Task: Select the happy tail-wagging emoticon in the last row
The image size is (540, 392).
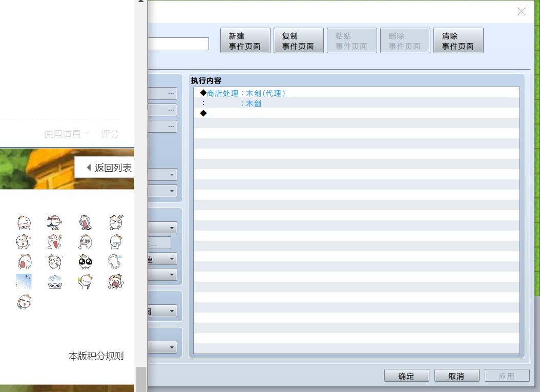Action: 24,302
